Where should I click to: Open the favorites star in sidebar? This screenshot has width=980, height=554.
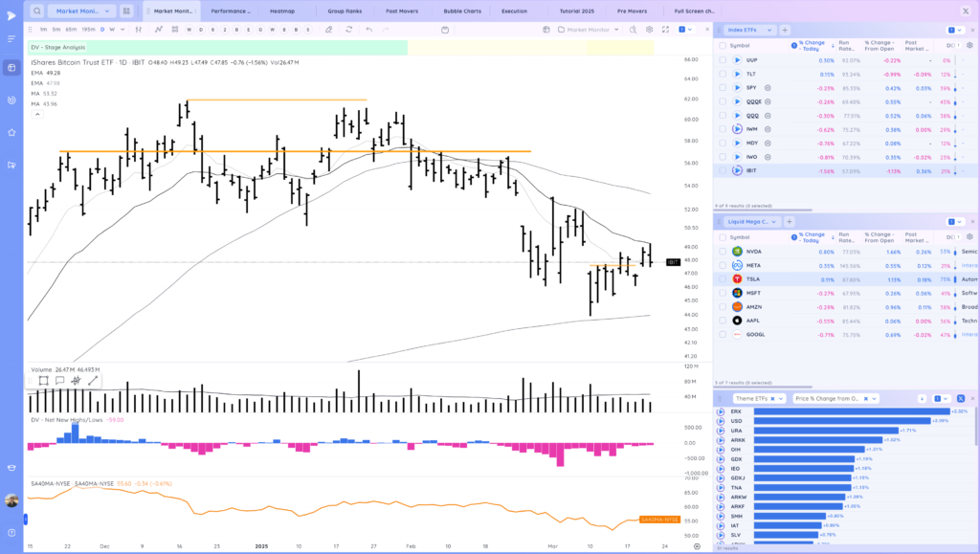pyautogui.click(x=11, y=132)
